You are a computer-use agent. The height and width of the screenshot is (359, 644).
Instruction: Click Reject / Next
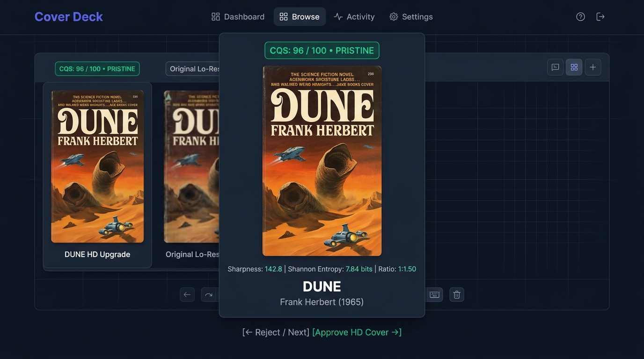276,332
